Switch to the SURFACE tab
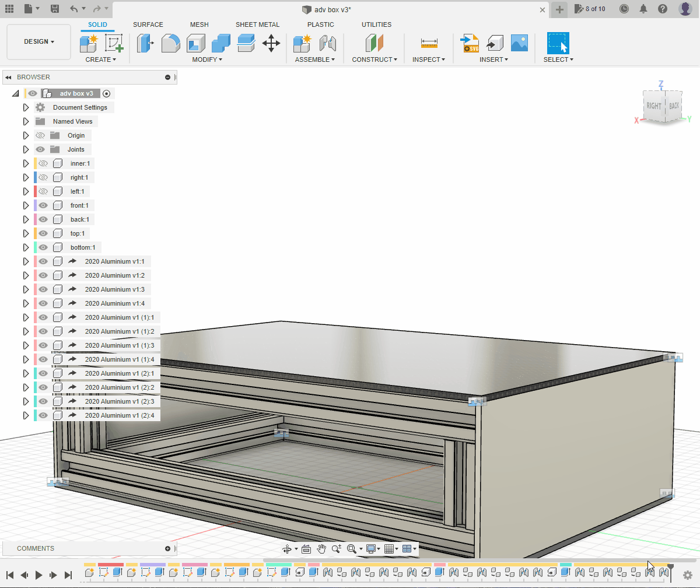Image resolution: width=700 pixels, height=588 pixels. 148,24
